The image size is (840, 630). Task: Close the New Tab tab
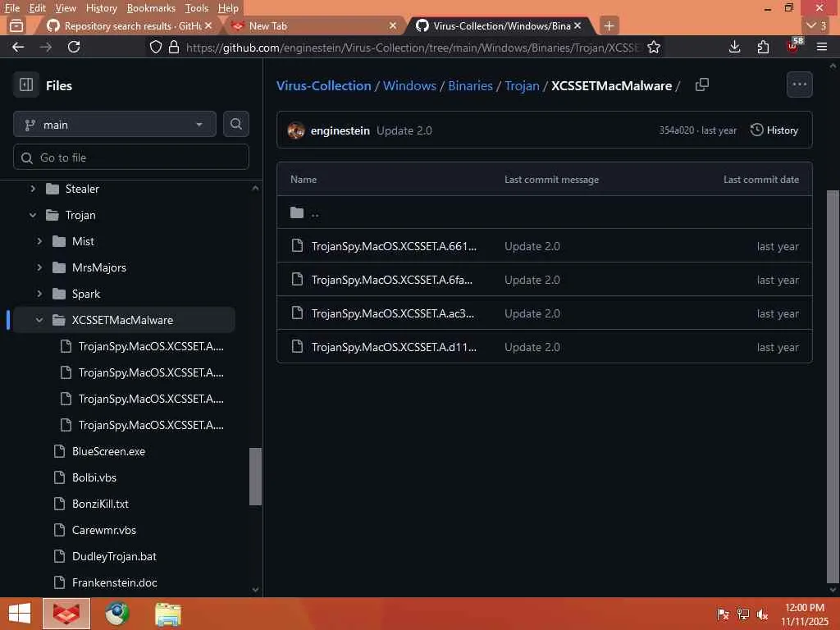click(x=393, y=25)
